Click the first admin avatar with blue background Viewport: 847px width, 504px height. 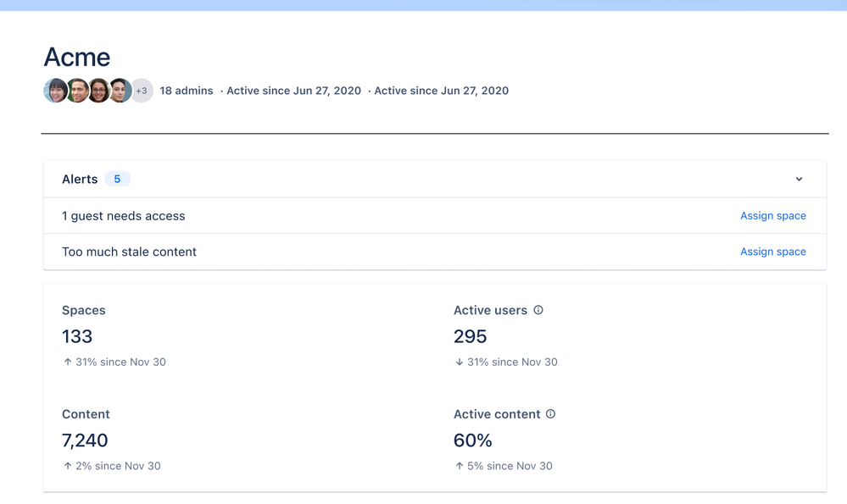(56, 91)
